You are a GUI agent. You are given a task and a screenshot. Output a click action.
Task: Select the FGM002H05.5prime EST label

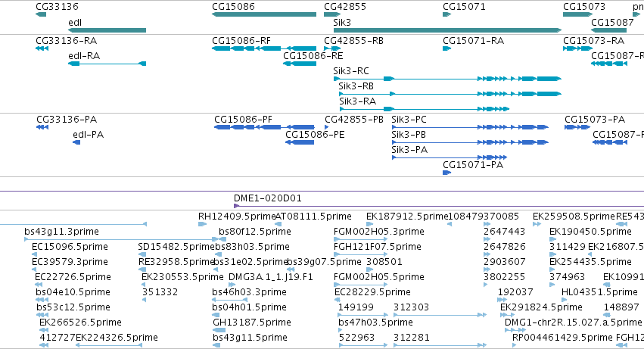378,277
